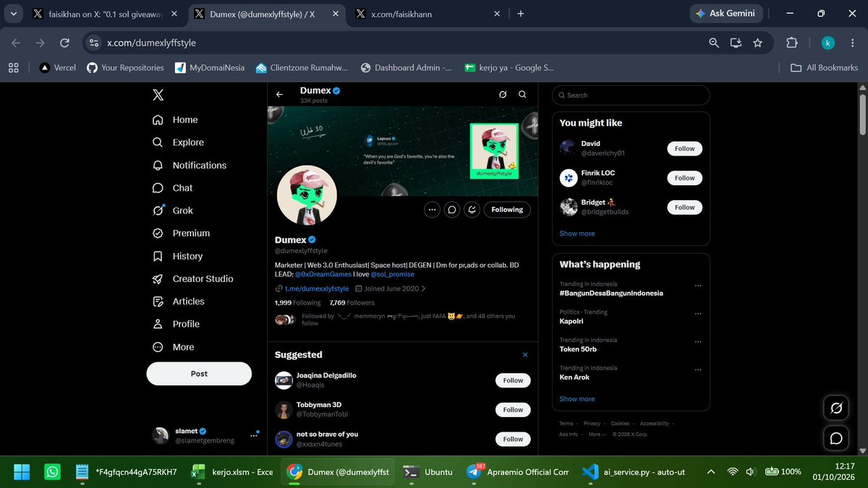Click the X search input field
This screenshot has height=488, width=868.
pyautogui.click(x=631, y=95)
